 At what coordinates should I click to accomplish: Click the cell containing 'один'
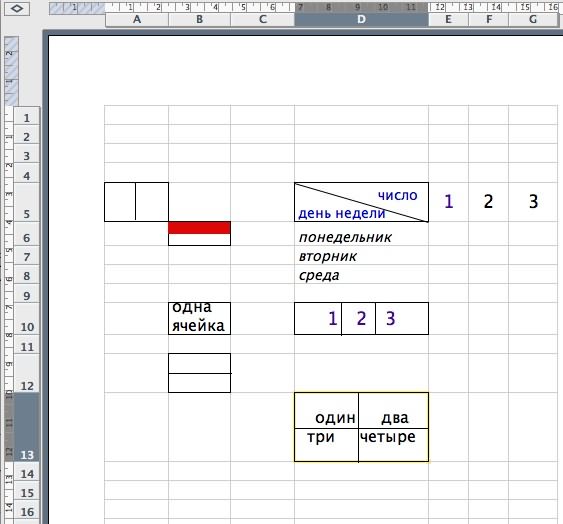326,411
